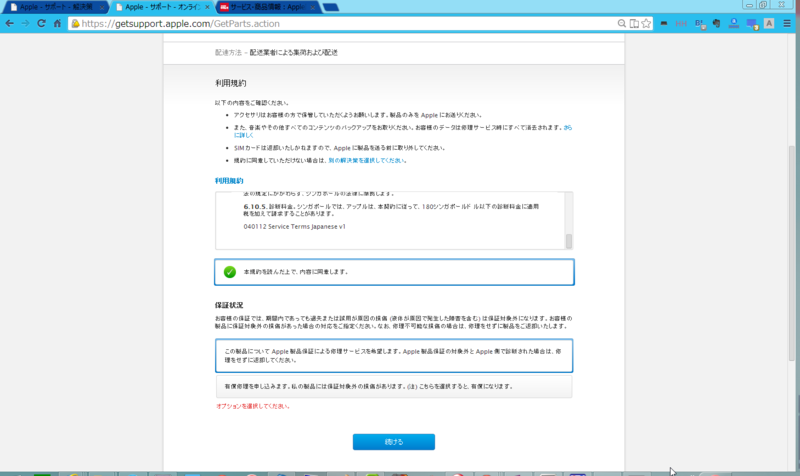Viewport: 800px width, 476px height.
Task: Switch to the 'Apple - サポート - 解決策' tab
Action: point(55,7)
